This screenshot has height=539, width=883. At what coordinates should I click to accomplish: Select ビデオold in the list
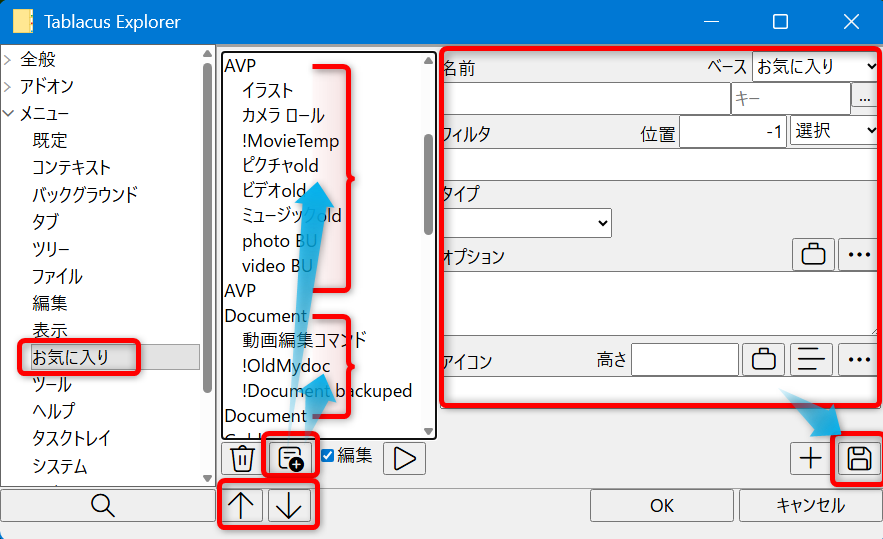tap(274, 190)
